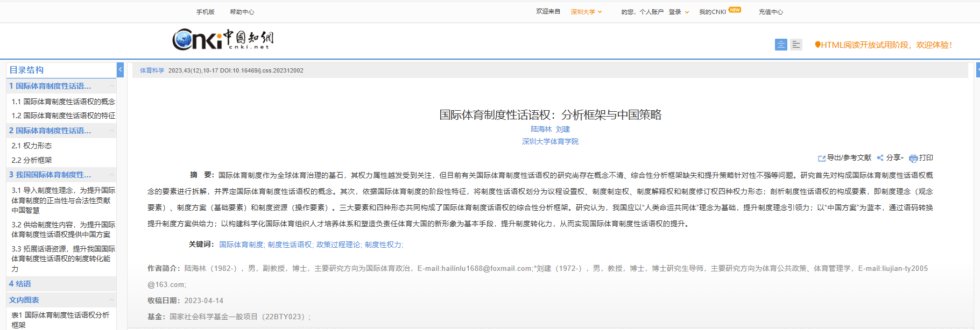
Task: Collapse the 文内图表 section
Action: [111, 300]
